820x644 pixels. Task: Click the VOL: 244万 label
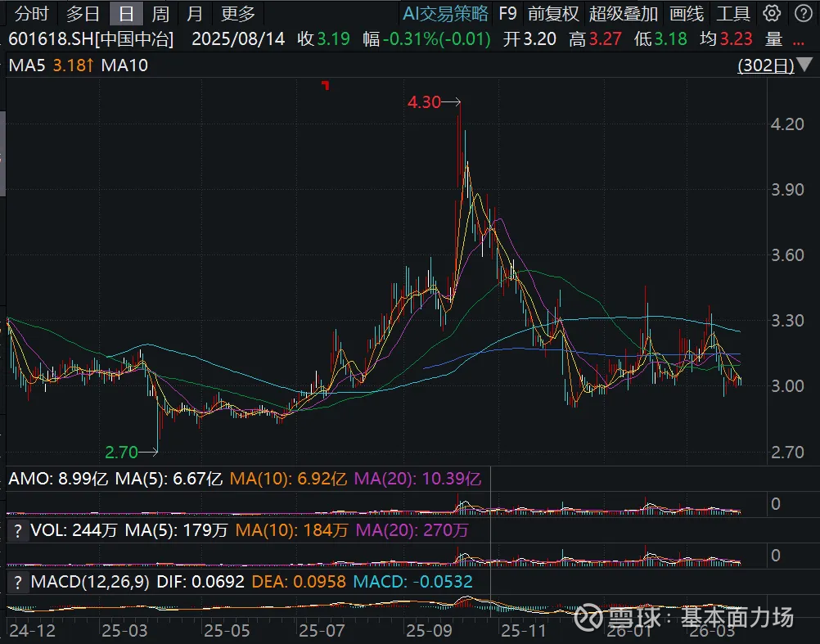74,530
